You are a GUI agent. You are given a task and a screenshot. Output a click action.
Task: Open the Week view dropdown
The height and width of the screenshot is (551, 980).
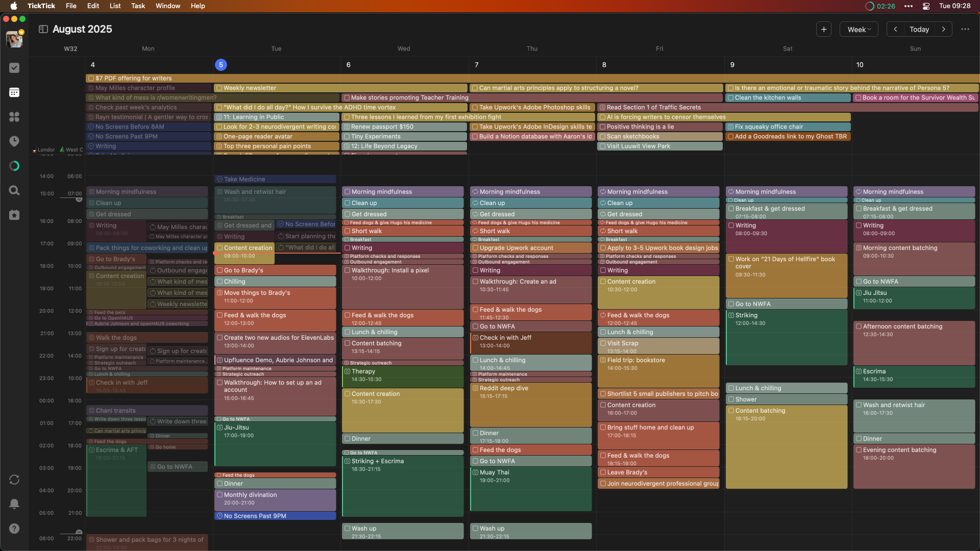tap(859, 29)
